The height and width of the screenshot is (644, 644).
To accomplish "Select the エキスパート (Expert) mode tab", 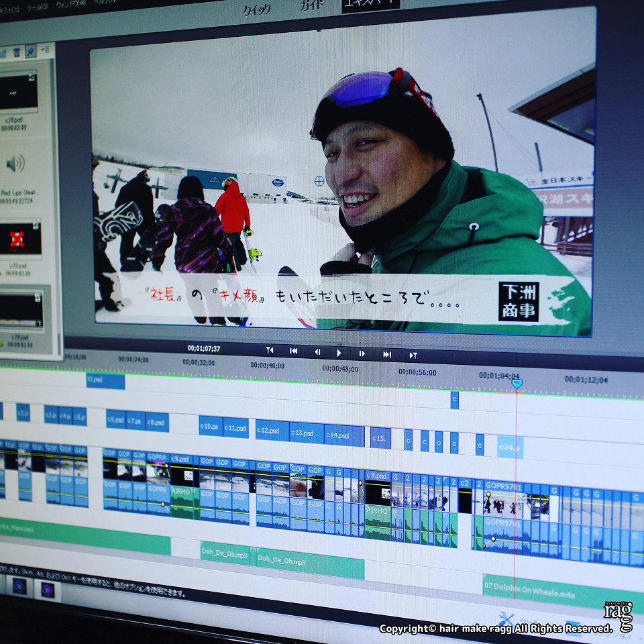I will [370, 5].
